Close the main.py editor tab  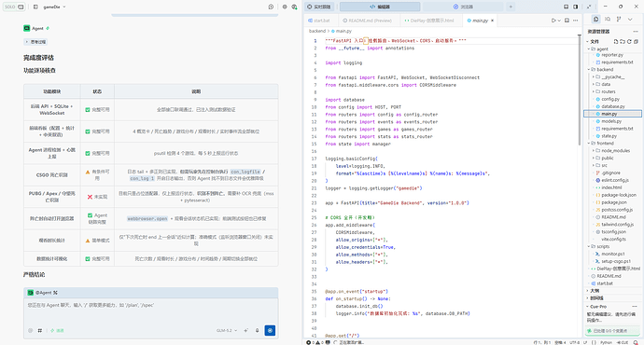pos(493,21)
